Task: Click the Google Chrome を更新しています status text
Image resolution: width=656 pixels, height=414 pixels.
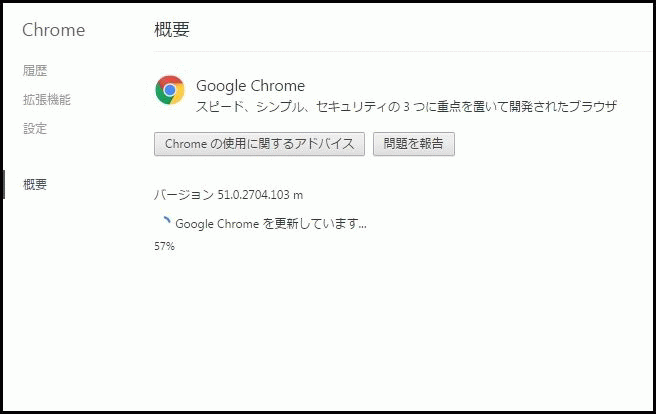Action: tap(271, 224)
